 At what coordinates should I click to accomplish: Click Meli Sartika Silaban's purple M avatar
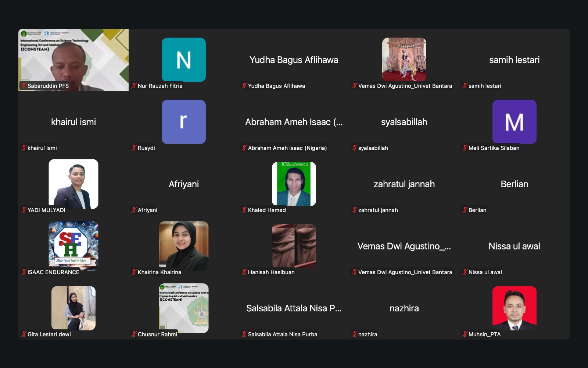(514, 122)
